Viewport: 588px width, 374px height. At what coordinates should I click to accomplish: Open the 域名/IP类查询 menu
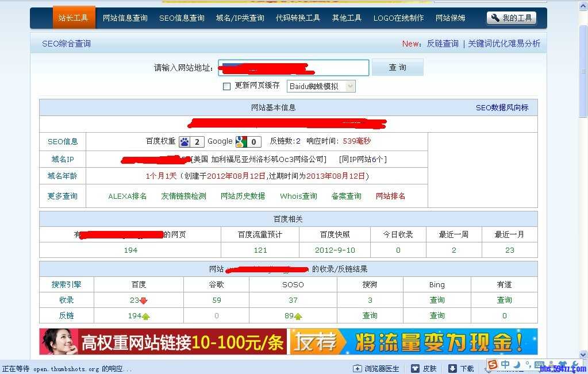(240, 18)
